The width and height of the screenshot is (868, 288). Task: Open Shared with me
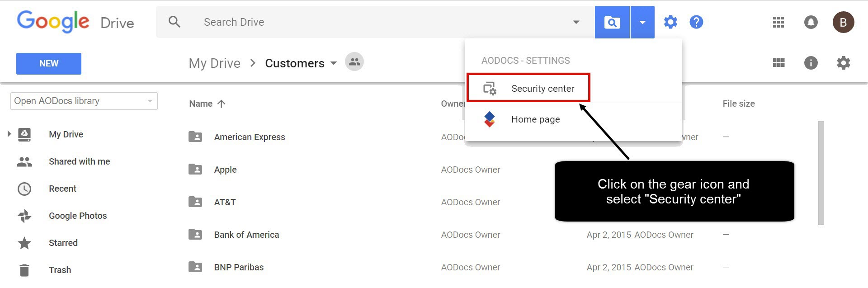pos(80,161)
